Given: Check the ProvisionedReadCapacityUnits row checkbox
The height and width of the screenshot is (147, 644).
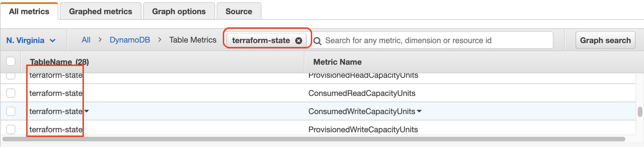Looking at the screenshot, I should 11,76.
